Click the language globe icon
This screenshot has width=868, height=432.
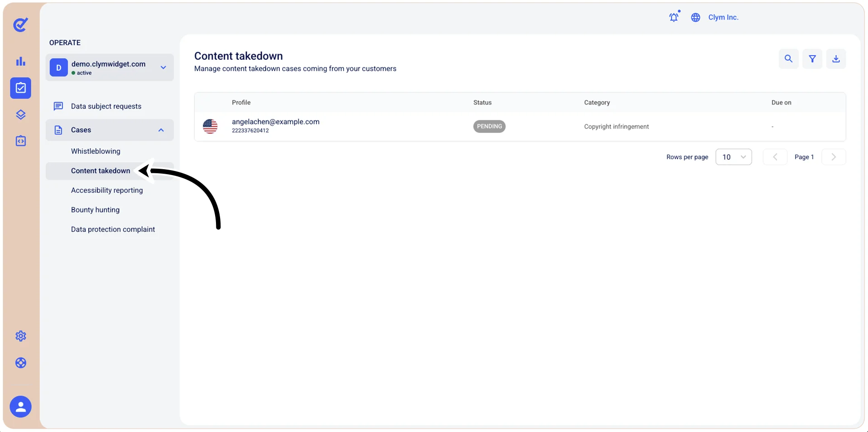click(695, 17)
